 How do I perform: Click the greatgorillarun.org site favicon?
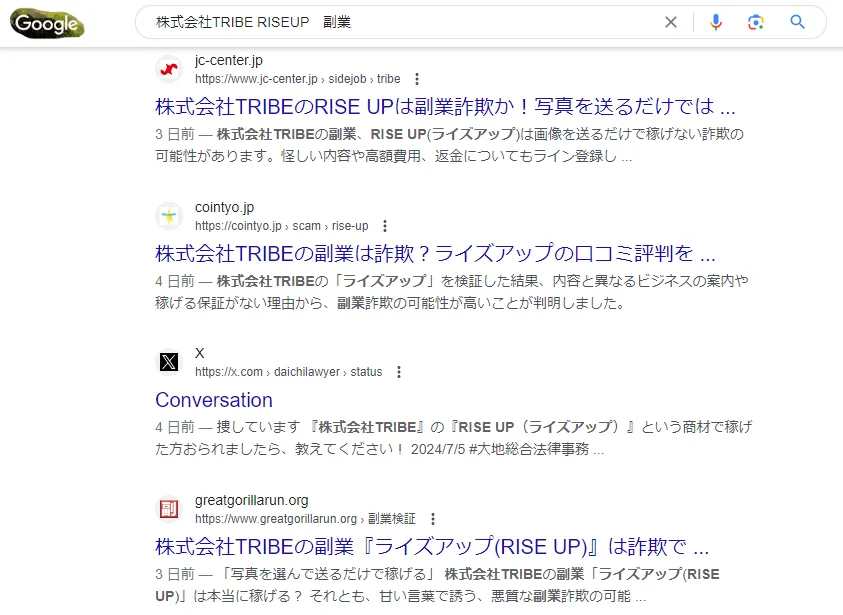[x=169, y=509]
